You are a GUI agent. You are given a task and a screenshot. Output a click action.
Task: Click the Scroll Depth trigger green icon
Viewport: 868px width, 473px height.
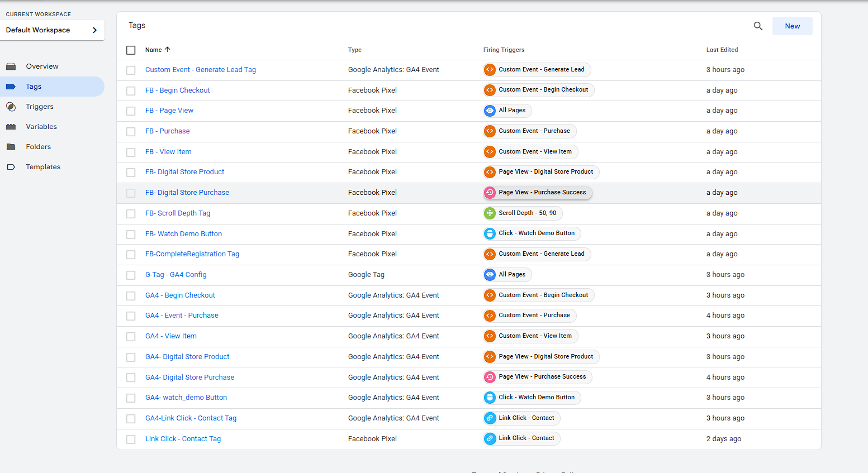click(490, 213)
